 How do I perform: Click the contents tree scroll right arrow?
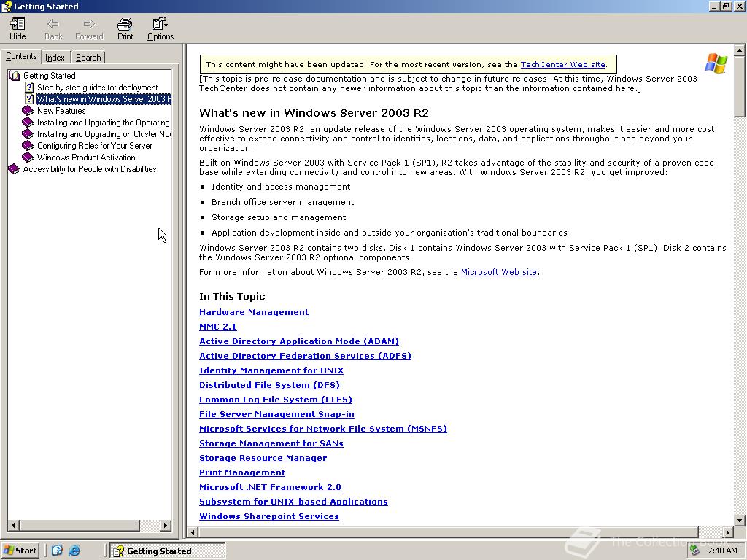tap(166, 525)
